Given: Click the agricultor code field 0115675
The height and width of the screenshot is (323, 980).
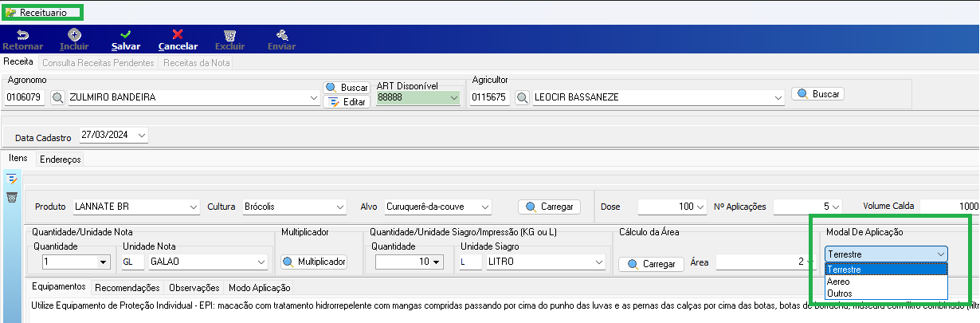Looking at the screenshot, I should [x=491, y=97].
